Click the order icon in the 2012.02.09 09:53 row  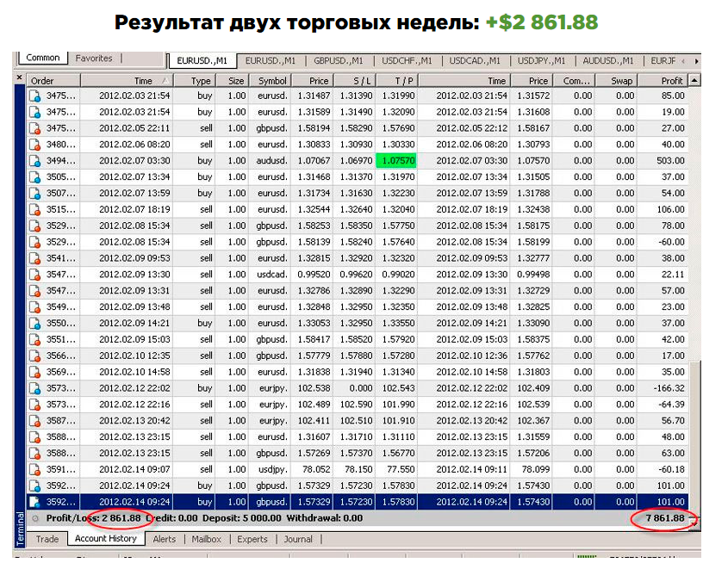(x=34, y=258)
